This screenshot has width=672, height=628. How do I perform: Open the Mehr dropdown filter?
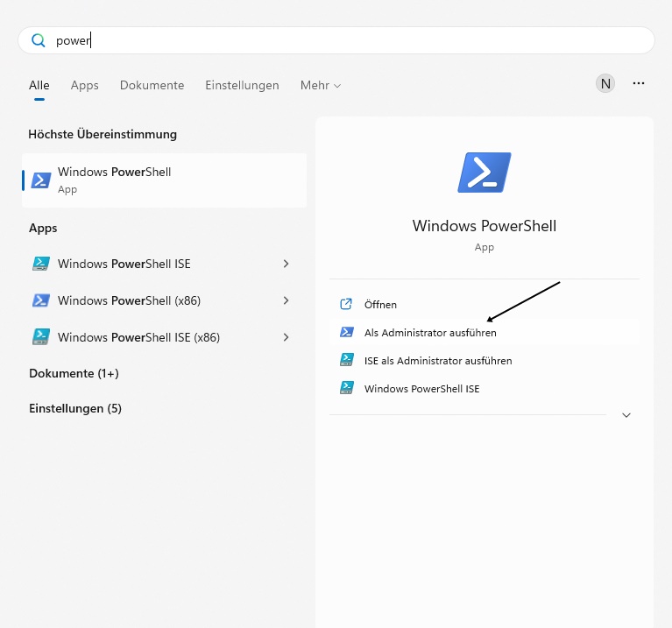click(x=320, y=86)
